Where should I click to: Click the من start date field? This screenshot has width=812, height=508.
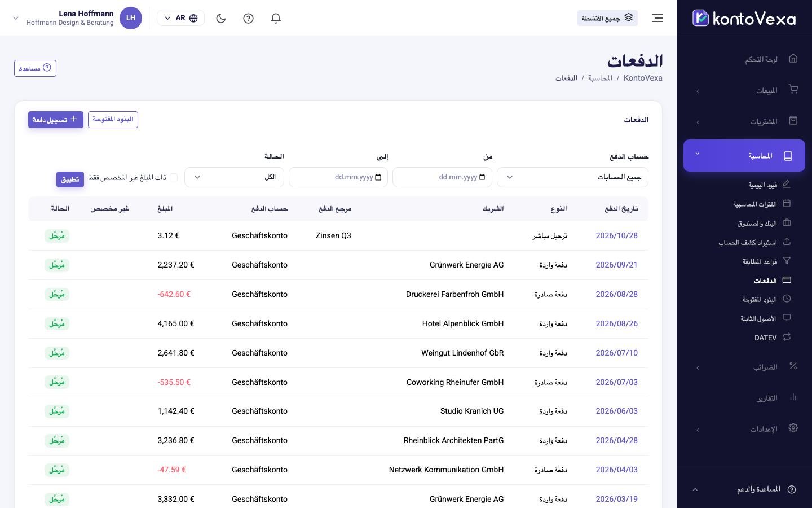[442, 177]
